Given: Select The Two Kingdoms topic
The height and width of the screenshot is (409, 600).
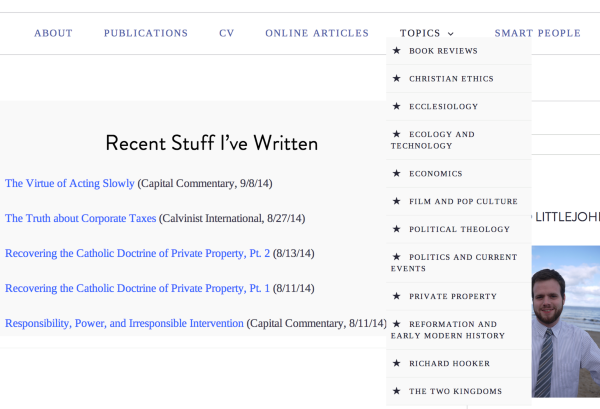Looking at the screenshot, I should coord(455,392).
